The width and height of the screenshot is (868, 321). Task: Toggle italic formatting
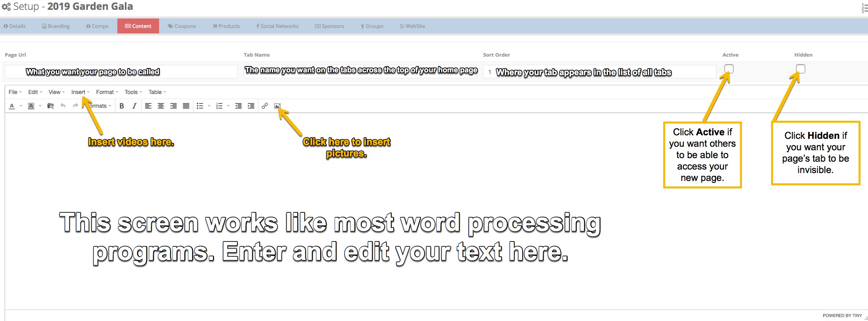pyautogui.click(x=134, y=106)
